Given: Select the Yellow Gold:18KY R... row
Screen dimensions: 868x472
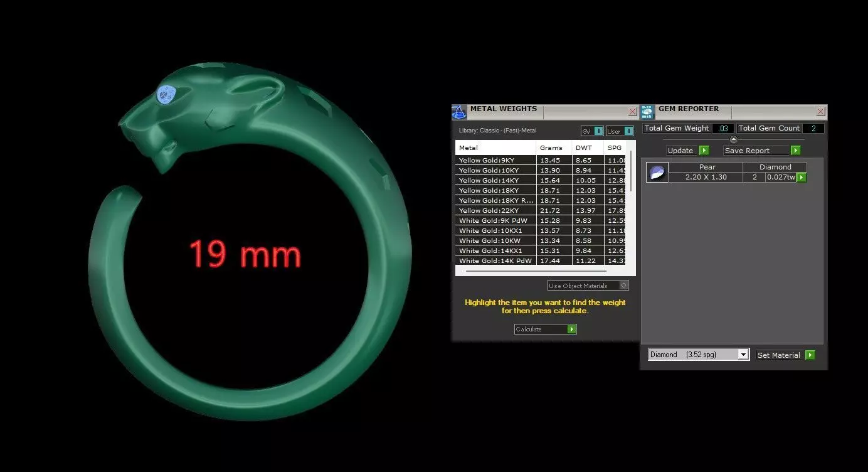Looking at the screenshot, I should [x=541, y=200].
